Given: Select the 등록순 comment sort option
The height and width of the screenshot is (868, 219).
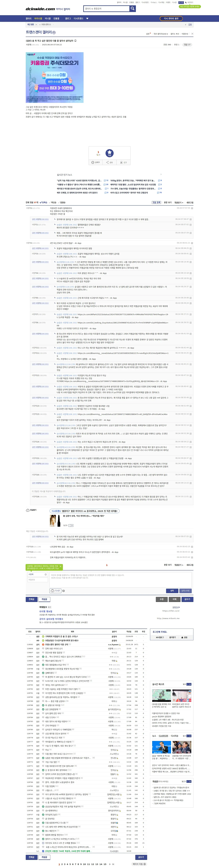Looking at the screenshot, I should pos(44,203).
